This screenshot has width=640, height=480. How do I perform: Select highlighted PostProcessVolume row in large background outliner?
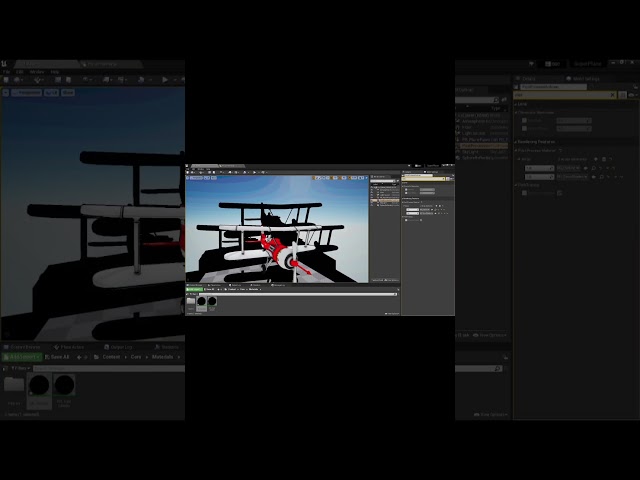(482, 146)
